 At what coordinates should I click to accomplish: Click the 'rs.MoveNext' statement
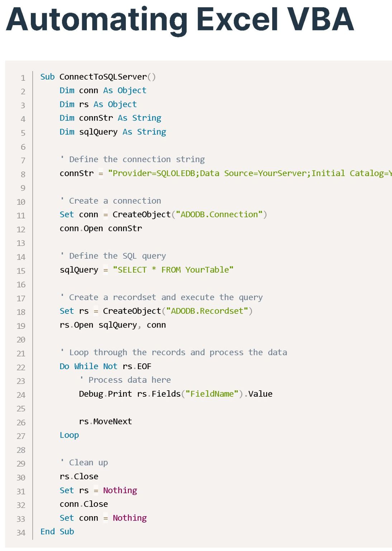coord(105,422)
